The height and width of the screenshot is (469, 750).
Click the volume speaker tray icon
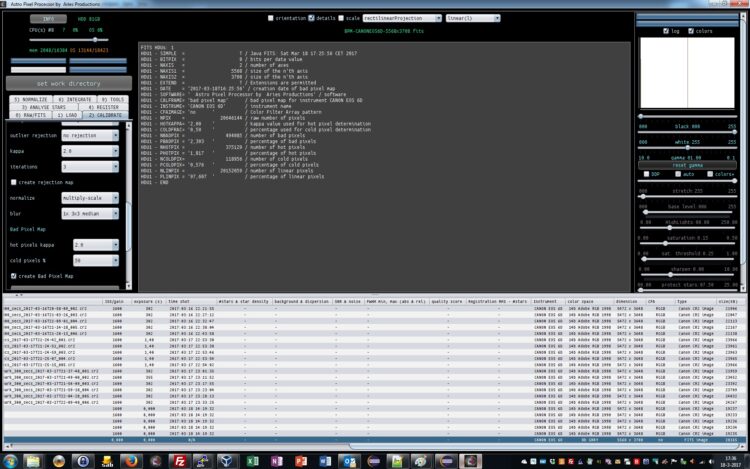pos(711,462)
